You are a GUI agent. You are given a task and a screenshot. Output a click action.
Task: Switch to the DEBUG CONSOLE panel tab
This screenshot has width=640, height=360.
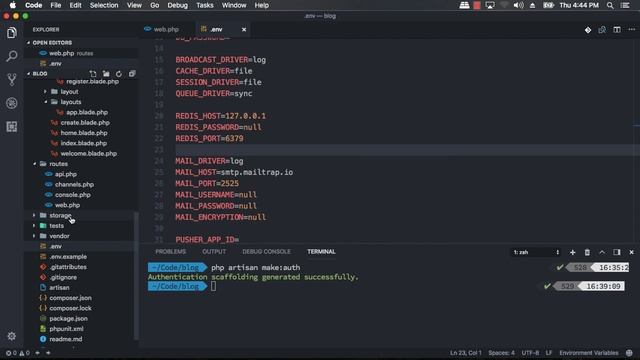pos(267,251)
